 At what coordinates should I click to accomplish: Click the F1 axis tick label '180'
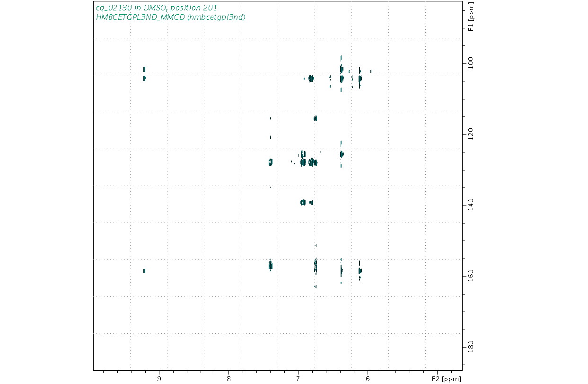471,347
